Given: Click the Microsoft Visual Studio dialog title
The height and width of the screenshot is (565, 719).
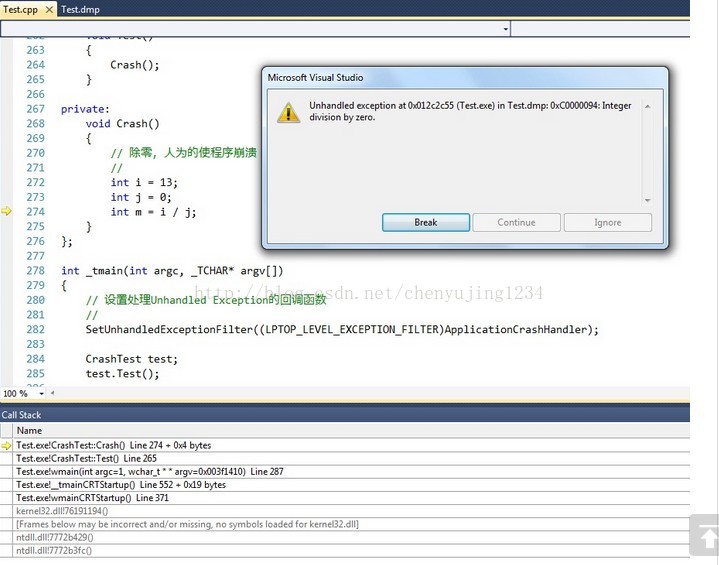Looking at the screenshot, I should [315, 78].
